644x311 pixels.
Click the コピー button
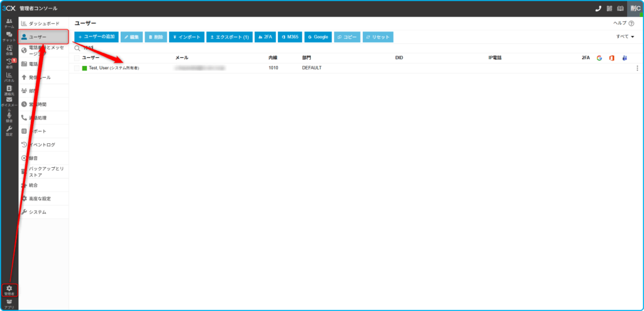click(x=347, y=37)
